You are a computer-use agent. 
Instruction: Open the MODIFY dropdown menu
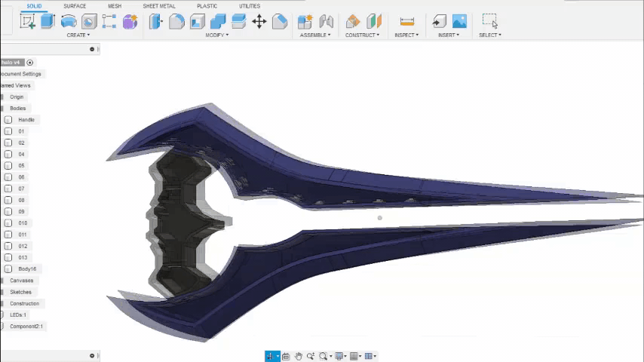tap(217, 35)
